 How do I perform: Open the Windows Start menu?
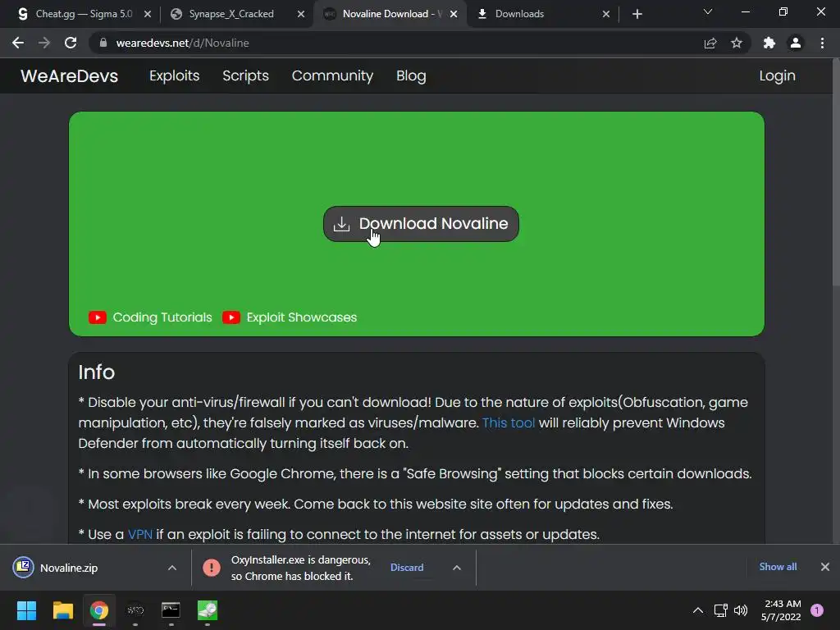[26, 610]
